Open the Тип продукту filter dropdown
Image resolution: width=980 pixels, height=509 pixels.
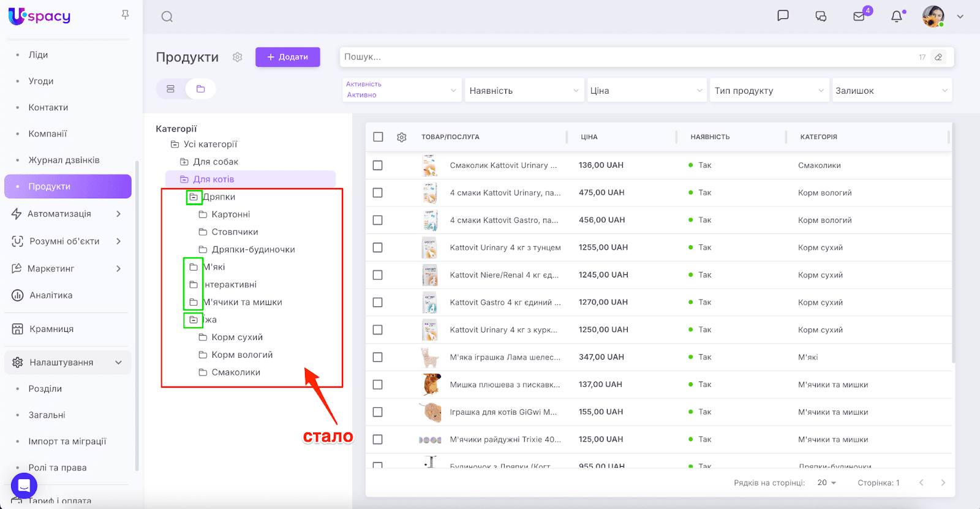769,91
